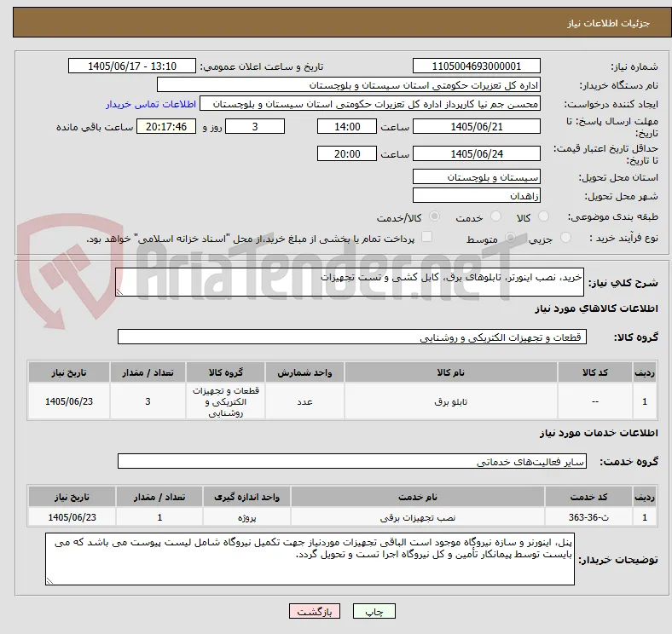
Task: Click the remaining time field 20:17:46
Action: coord(166,126)
